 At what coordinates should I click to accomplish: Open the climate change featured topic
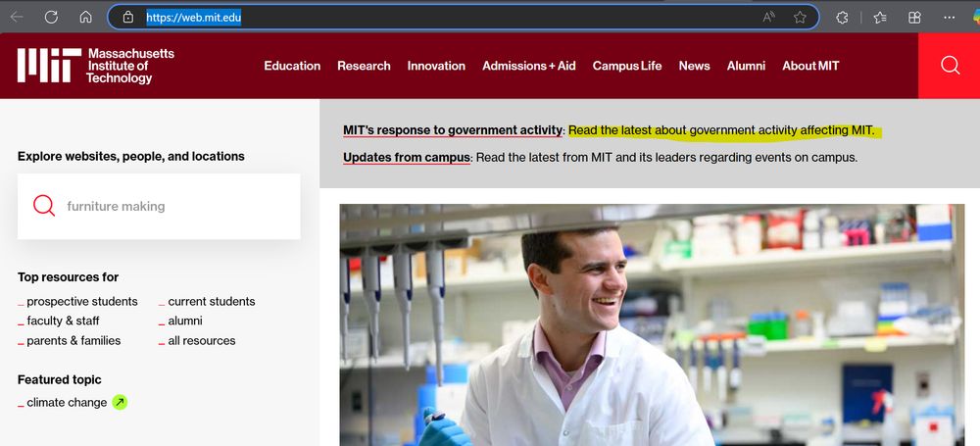(x=67, y=403)
